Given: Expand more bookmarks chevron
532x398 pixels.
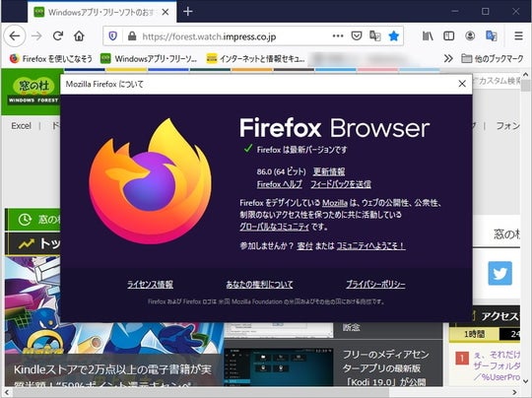Looking at the screenshot, I should [448, 59].
